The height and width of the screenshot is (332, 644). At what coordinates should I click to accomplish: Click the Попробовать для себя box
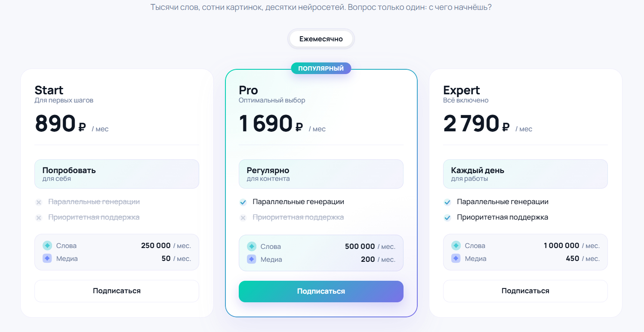pos(117,174)
